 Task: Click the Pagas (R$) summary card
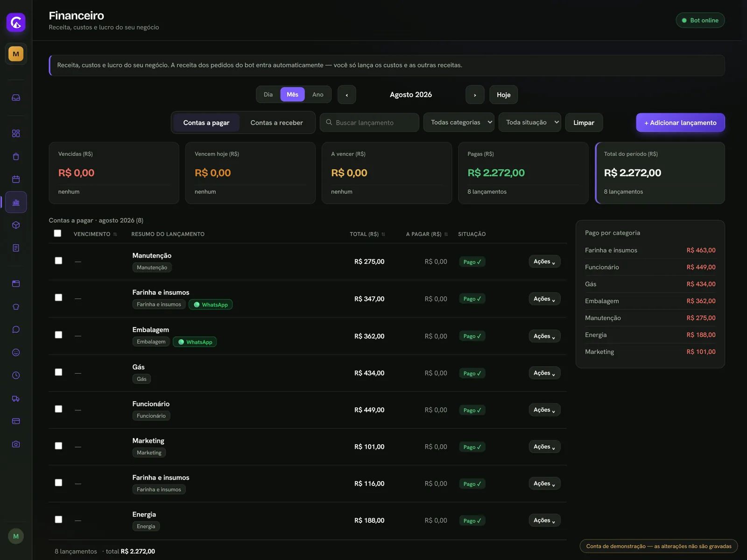point(523,173)
